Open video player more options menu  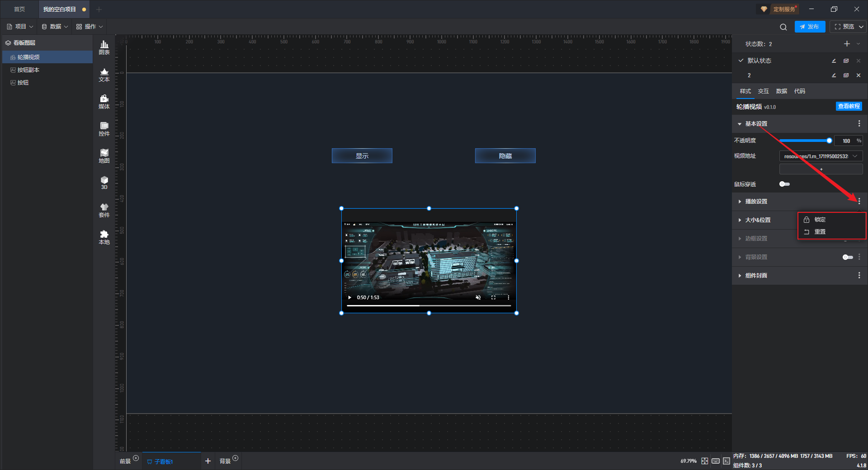(509, 297)
